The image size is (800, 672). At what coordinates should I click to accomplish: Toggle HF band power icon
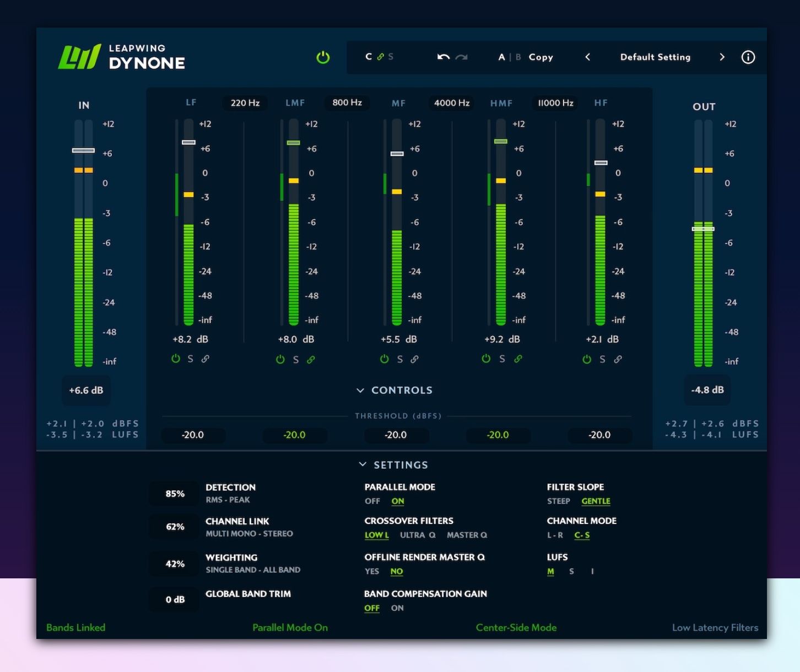click(x=587, y=359)
